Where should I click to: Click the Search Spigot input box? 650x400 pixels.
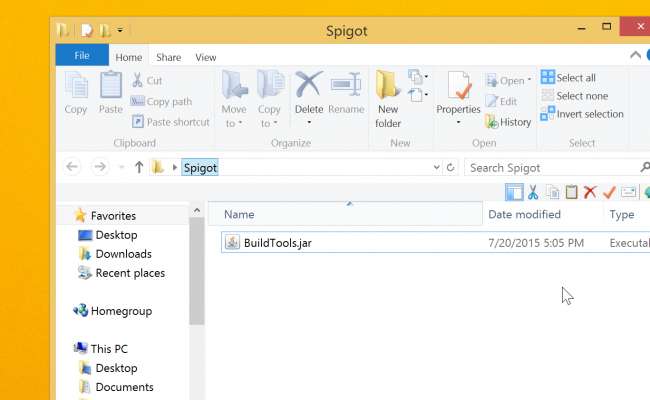click(554, 168)
